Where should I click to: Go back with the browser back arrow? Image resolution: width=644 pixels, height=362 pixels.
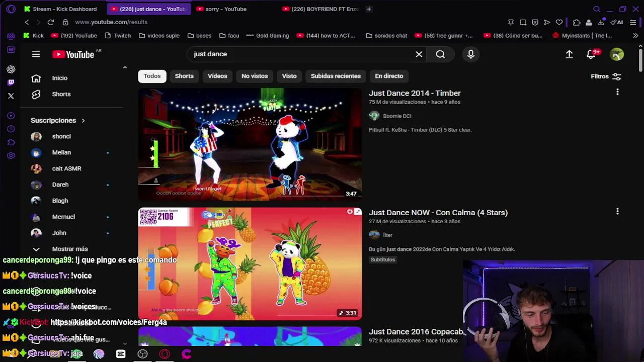click(27, 22)
